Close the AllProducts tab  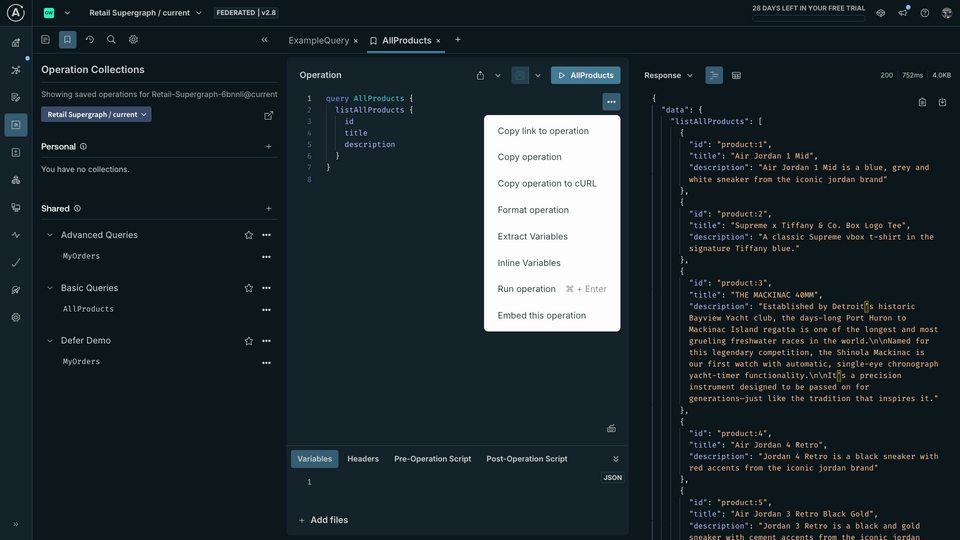click(x=438, y=41)
